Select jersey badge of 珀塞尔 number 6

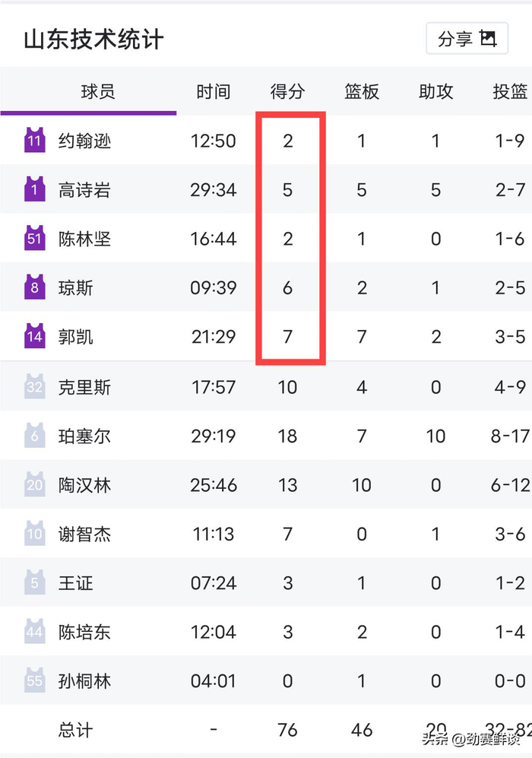point(33,435)
